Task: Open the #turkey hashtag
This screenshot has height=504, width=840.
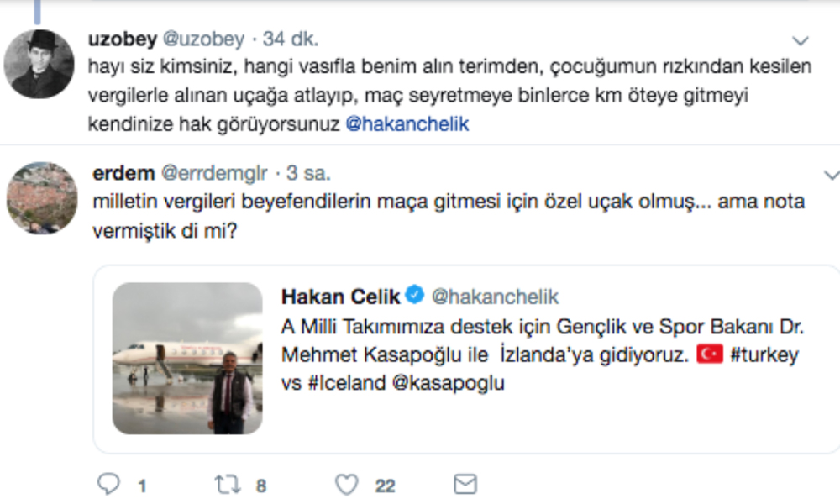Action: click(764, 354)
